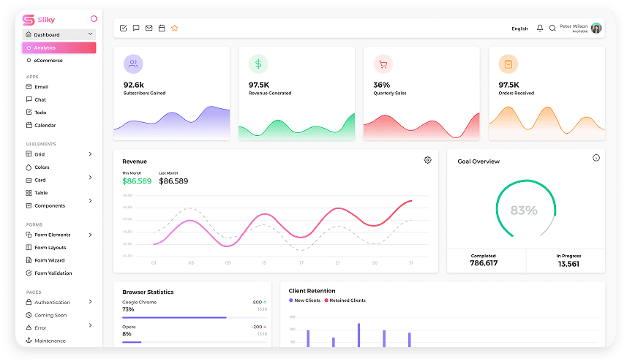Open the Coming Soon page link

50,315
